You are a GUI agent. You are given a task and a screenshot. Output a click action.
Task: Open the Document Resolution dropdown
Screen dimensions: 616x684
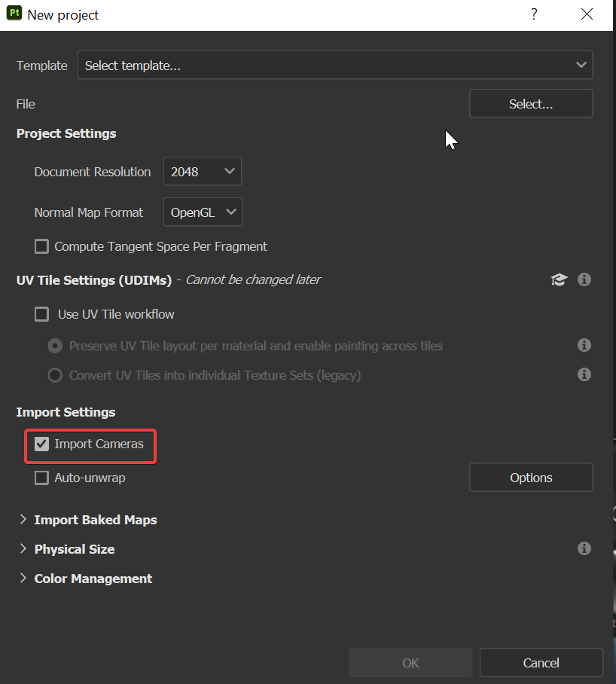click(x=202, y=171)
